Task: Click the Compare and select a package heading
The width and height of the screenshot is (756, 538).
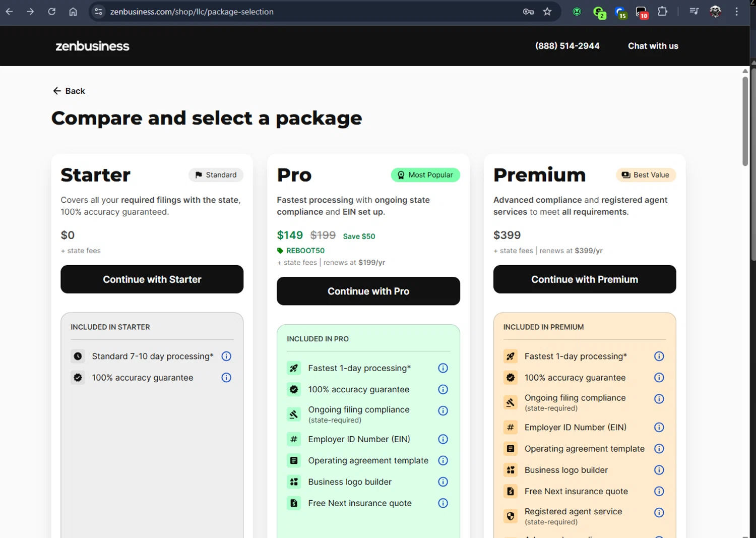Action: click(207, 118)
